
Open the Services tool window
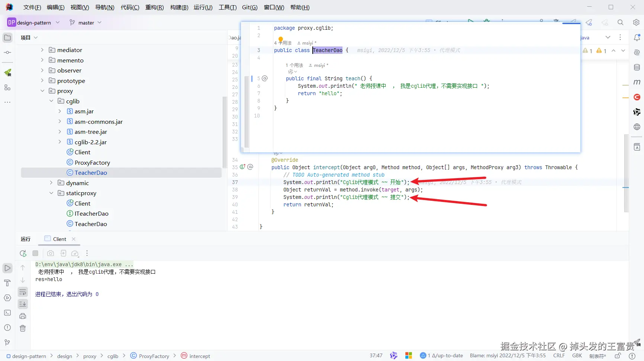(7, 298)
